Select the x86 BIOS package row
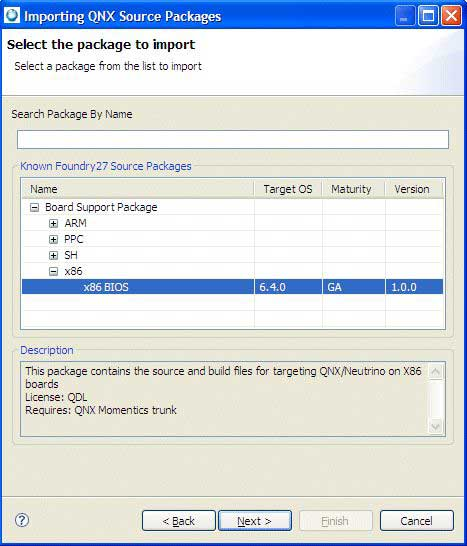The height and width of the screenshot is (546, 467). (232, 287)
